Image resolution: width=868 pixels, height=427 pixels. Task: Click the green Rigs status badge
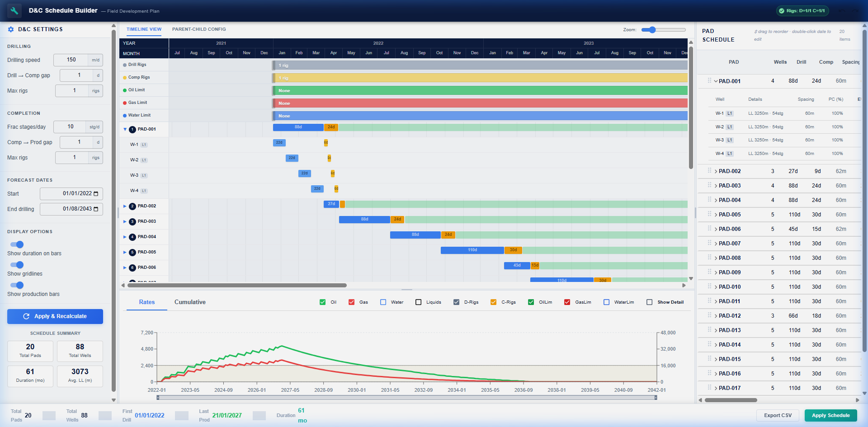(802, 11)
